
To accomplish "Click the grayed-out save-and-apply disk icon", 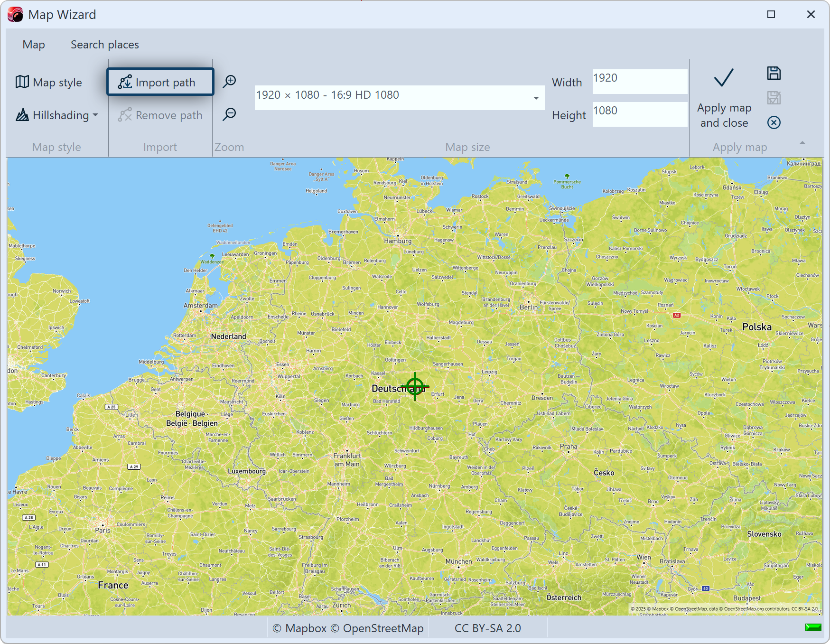I will click(774, 98).
